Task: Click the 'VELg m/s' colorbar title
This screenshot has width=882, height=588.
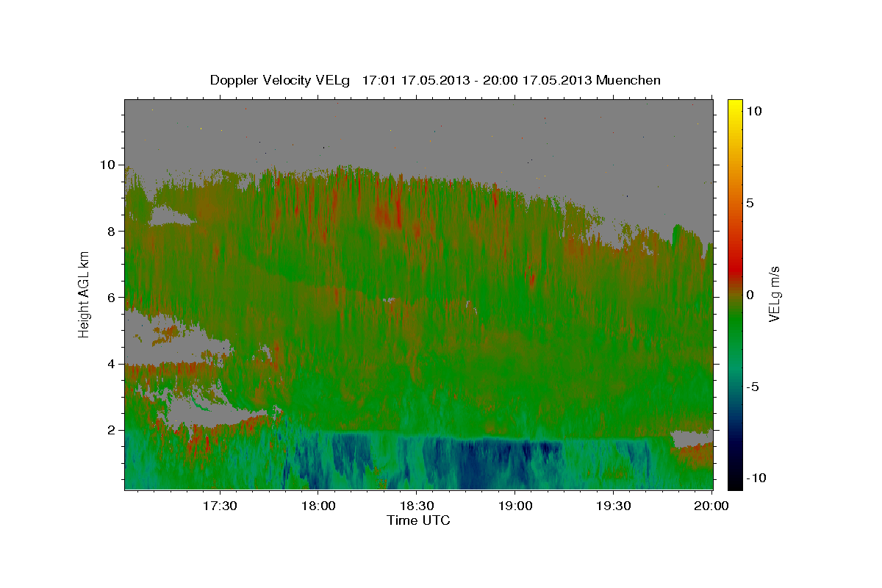Action: 775,293
